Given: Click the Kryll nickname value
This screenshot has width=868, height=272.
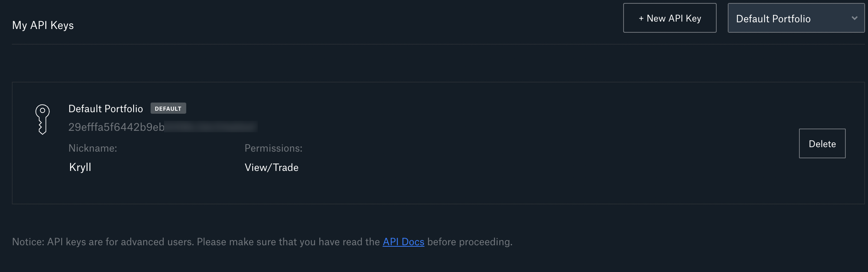Looking at the screenshot, I should point(80,167).
